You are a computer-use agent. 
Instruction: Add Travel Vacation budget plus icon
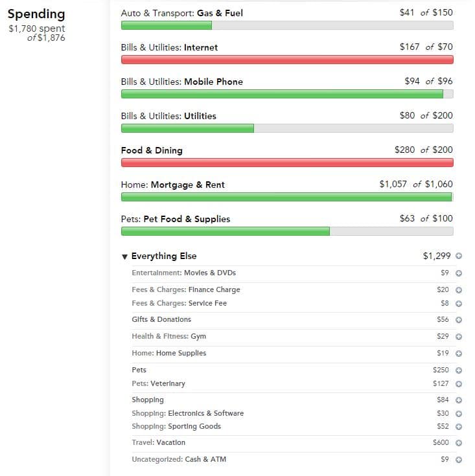pyautogui.click(x=459, y=443)
